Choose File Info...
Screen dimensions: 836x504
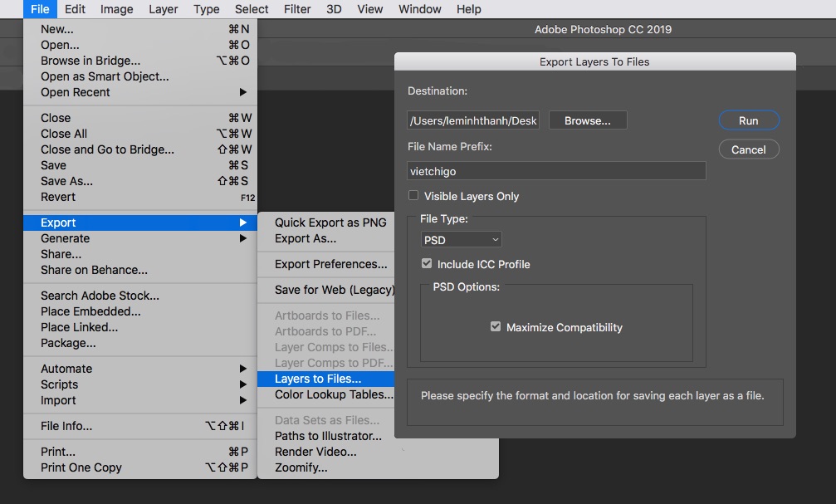(140, 426)
